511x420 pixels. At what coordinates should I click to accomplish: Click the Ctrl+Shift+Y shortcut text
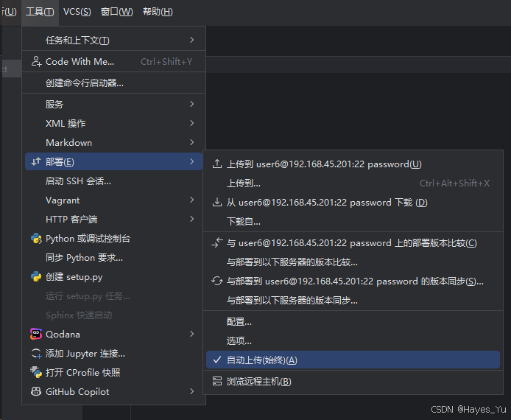click(x=166, y=62)
